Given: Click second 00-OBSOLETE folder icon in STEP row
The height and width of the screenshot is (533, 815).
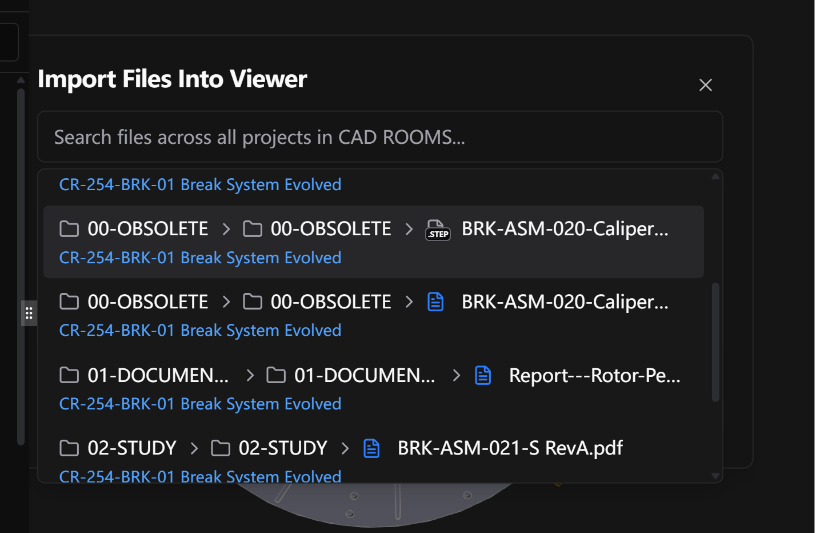Looking at the screenshot, I should 252,229.
